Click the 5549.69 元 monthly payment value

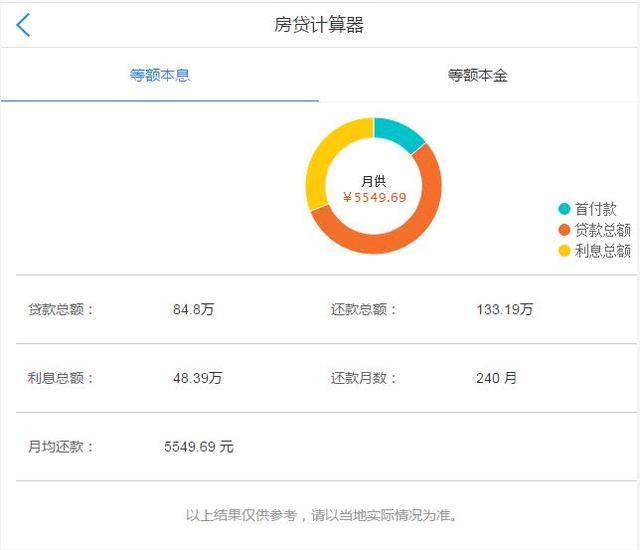(198, 447)
